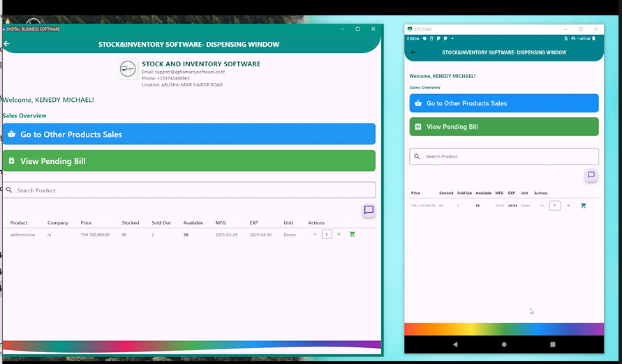Click View Pending Bill on desktop

[x=188, y=161]
